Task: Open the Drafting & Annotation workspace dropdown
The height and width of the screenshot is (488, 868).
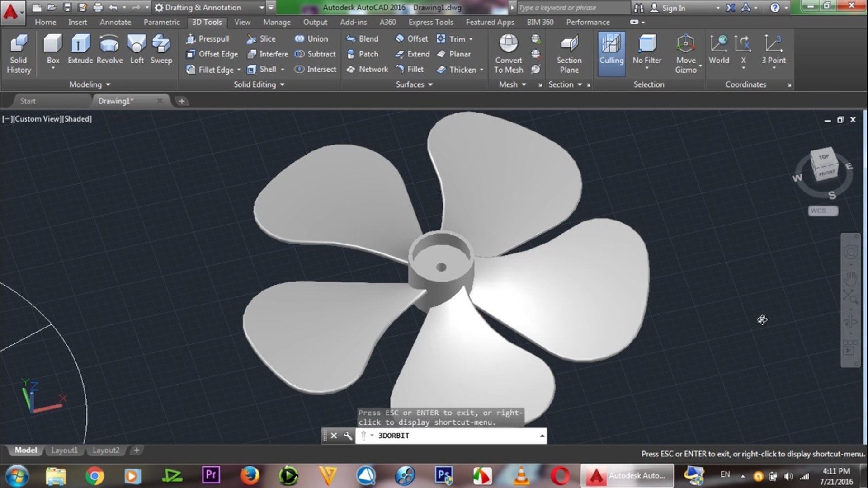Action: point(261,8)
